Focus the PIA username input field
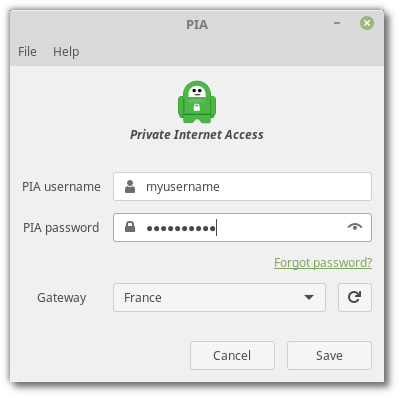Screen dimensions: 400x398 pyautogui.click(x=242, y=187)
